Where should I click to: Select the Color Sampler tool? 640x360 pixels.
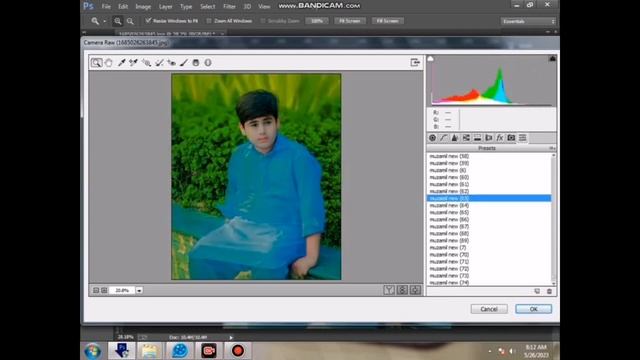click(x=133, y=62)
